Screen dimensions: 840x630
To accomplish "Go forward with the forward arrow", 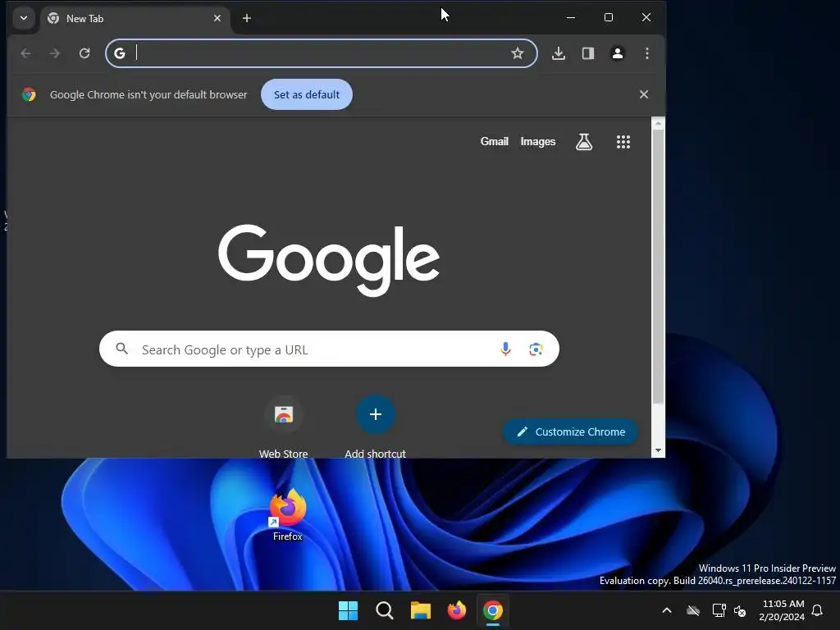I will [x=55, y=53].
